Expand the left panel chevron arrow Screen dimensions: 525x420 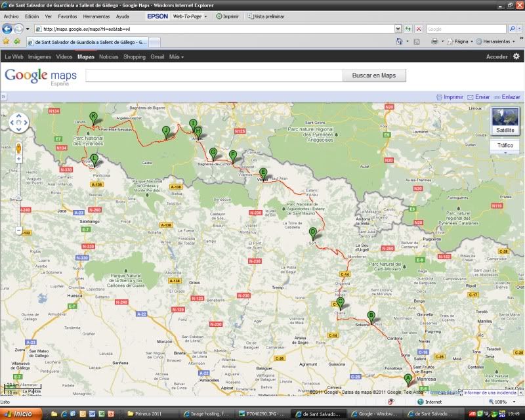pos(3,96)
